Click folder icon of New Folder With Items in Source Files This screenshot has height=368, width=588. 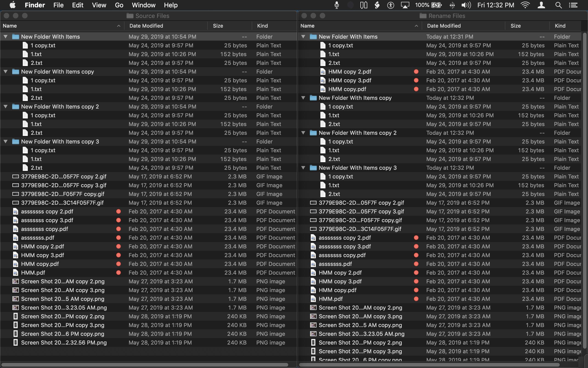point(16,37)
